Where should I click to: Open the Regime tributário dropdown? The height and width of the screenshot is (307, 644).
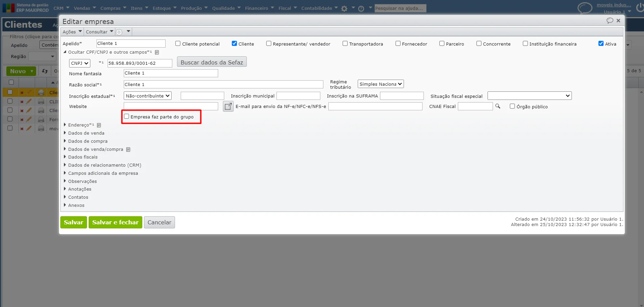click(x=381, y=84)
